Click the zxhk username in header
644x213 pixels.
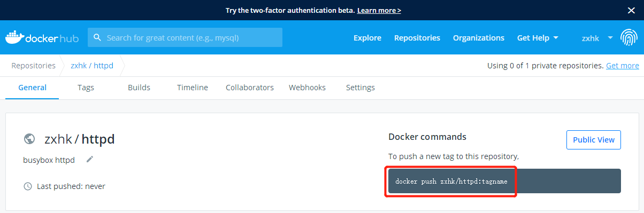(591, 38)
